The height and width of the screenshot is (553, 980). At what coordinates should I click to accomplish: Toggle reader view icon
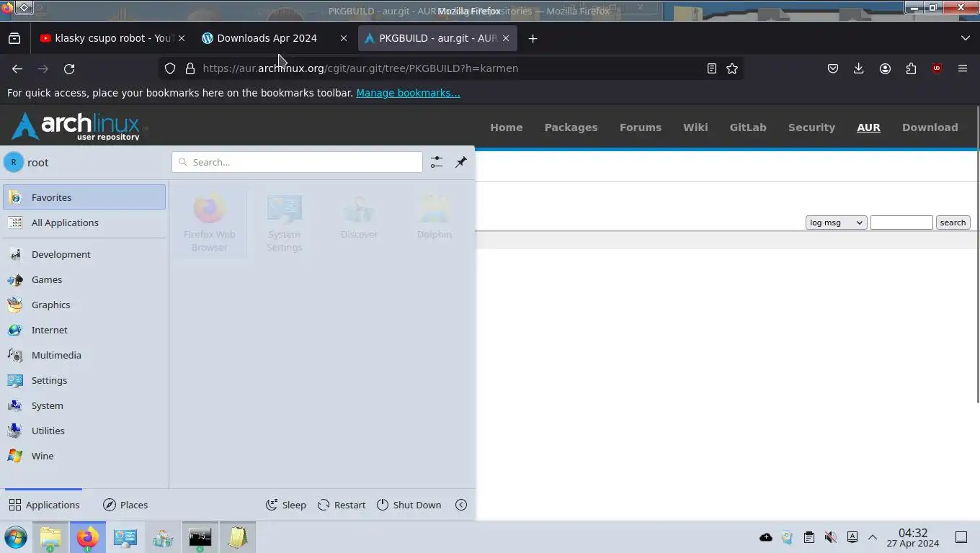coord(712,68)
